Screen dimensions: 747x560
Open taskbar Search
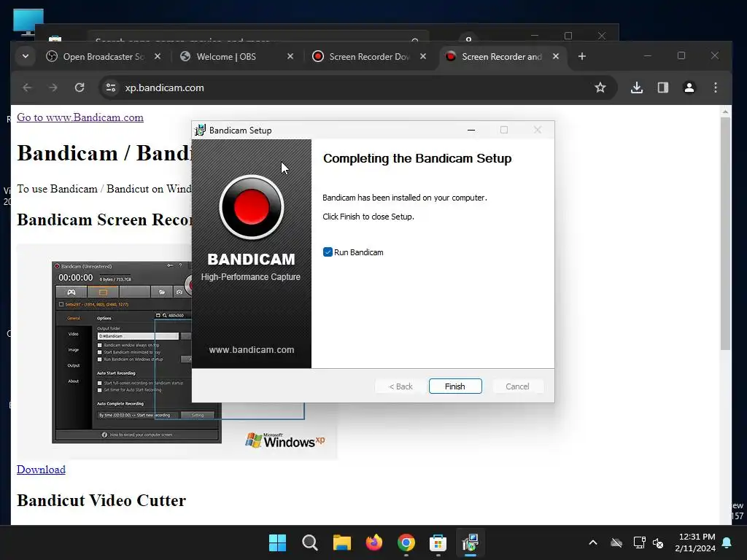309,542
